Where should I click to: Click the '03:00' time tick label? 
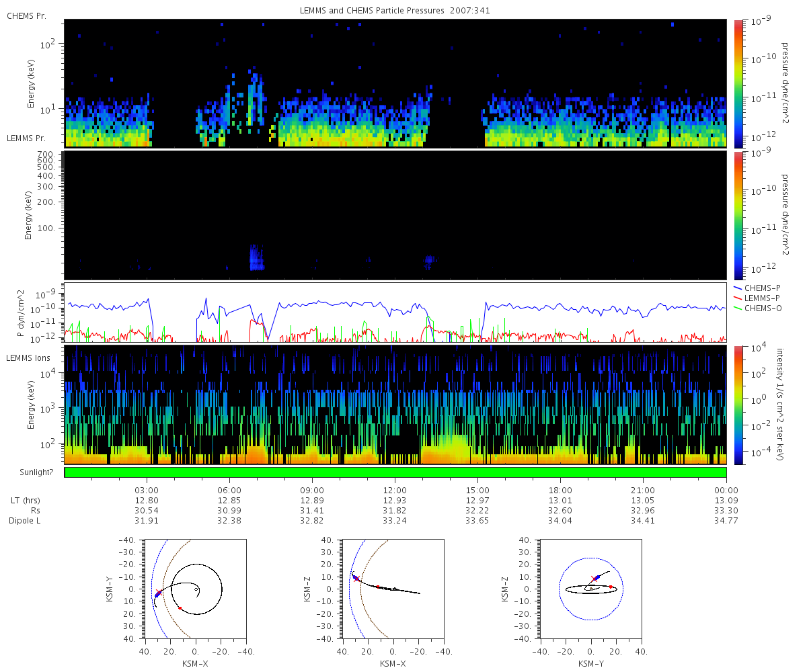coord(147,490)
